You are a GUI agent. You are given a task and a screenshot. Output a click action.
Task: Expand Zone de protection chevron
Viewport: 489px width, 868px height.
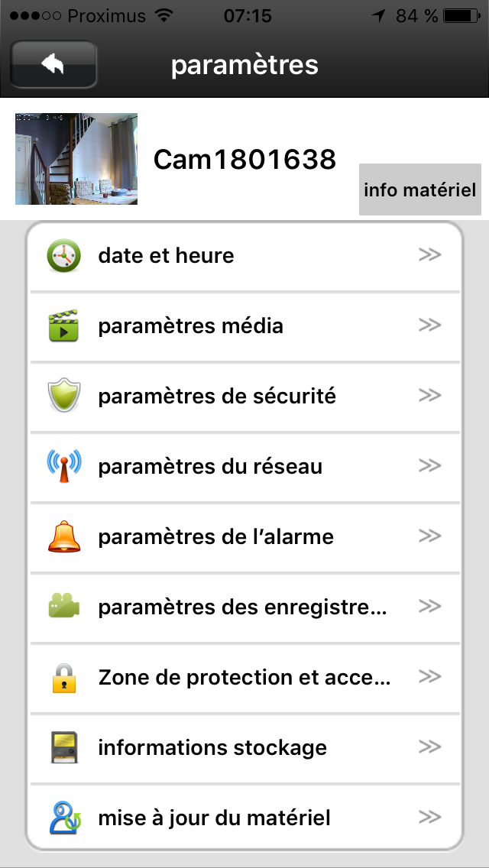pyautogui.click(x=430, y=677)
